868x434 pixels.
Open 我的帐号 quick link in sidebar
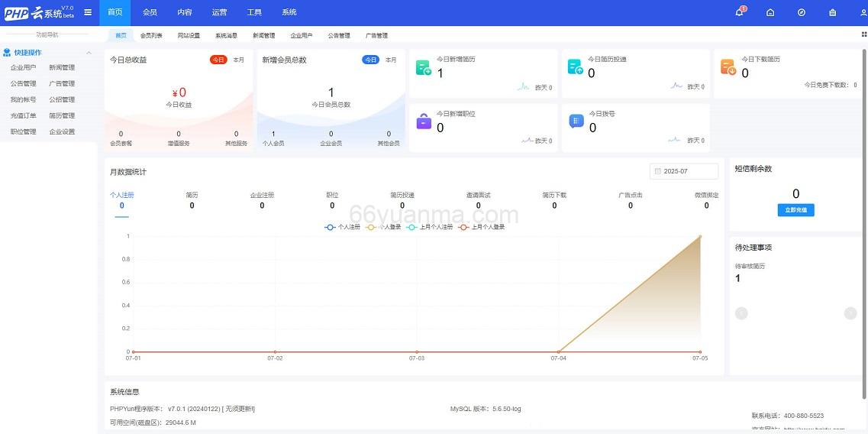[x=23, y=100]
